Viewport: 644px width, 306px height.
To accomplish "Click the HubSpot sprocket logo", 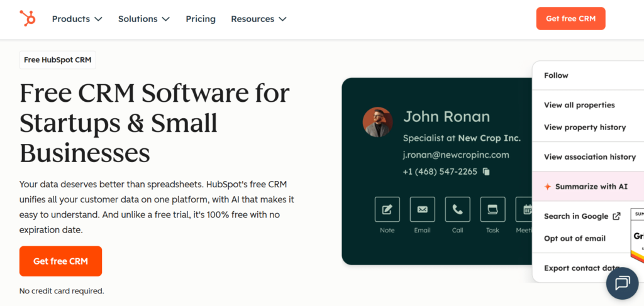I will point(28,18).
